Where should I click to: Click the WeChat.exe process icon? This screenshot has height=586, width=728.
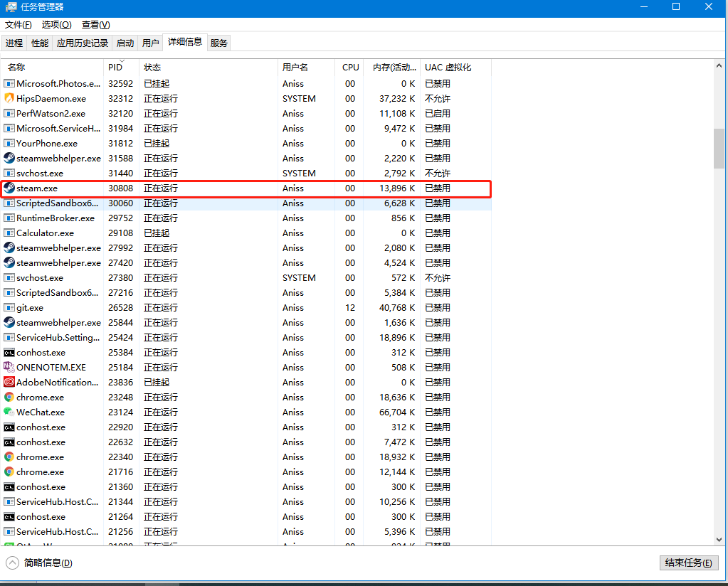(x=9, y=412)
